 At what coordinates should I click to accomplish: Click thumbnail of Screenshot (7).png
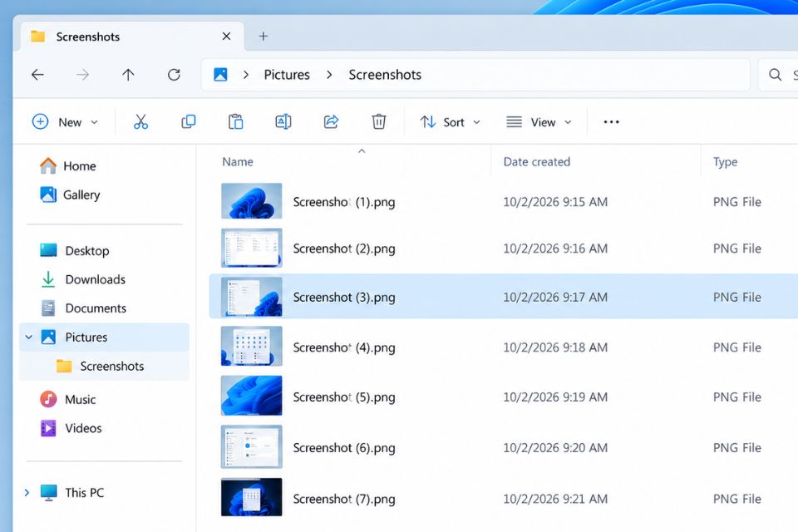pyautogui.click(x=251, y=497)
